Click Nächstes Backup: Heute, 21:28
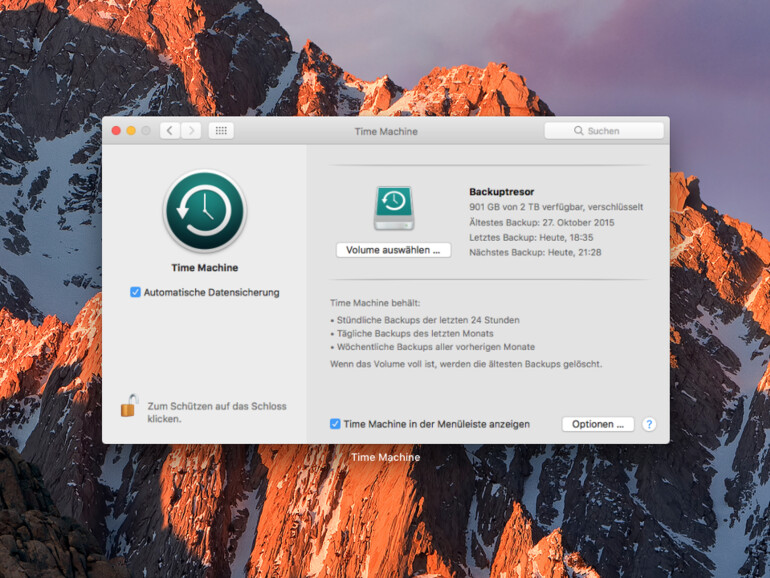Screen dimensions: 770x578 (x=535, y=252)
